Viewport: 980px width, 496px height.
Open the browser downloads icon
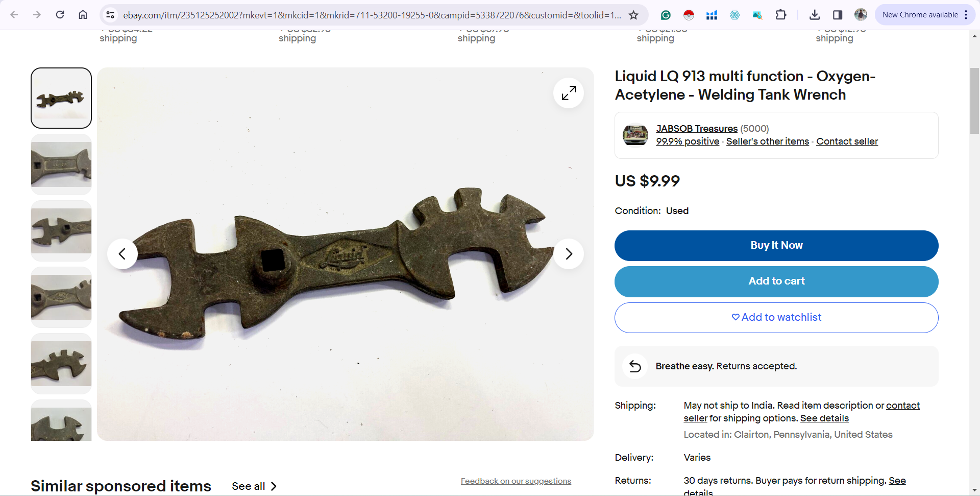815,15
